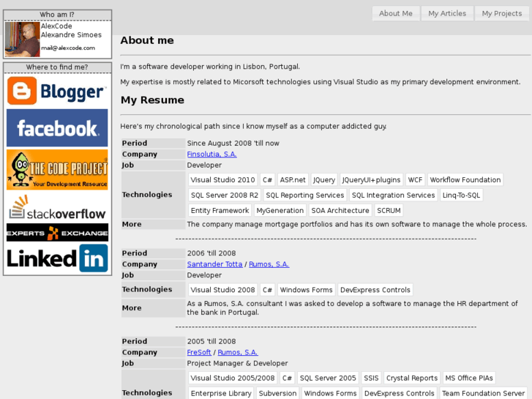Screen dimensions: 532x399
Task: Select the SCRUM tag
Action: (389, 211)
